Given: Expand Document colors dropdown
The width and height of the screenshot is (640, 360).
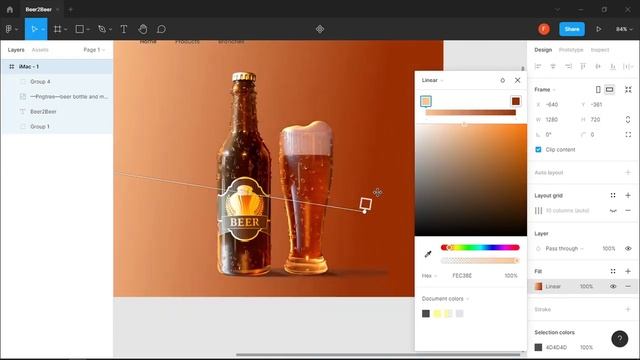Looking at the screenshot, I should [x=445, y=299].
